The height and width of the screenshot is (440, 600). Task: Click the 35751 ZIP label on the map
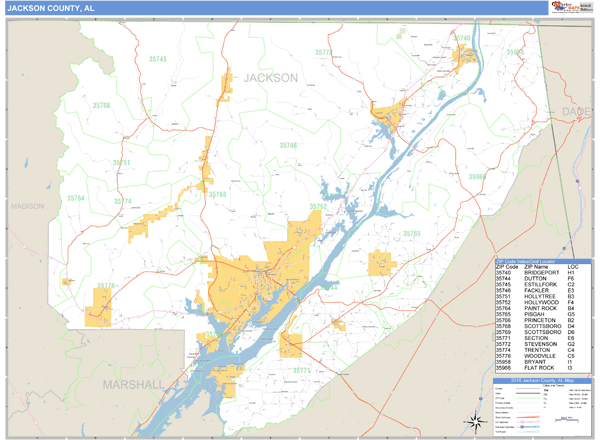(x=121, y=163)
